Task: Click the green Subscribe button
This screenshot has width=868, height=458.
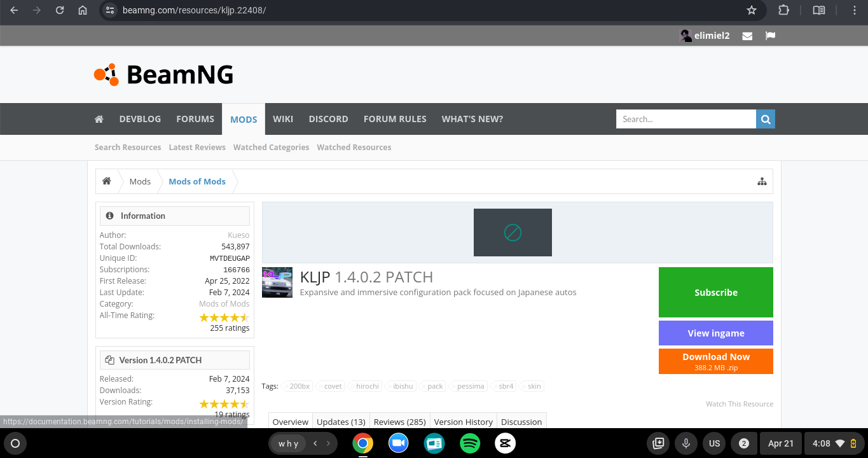Action: 716,292
